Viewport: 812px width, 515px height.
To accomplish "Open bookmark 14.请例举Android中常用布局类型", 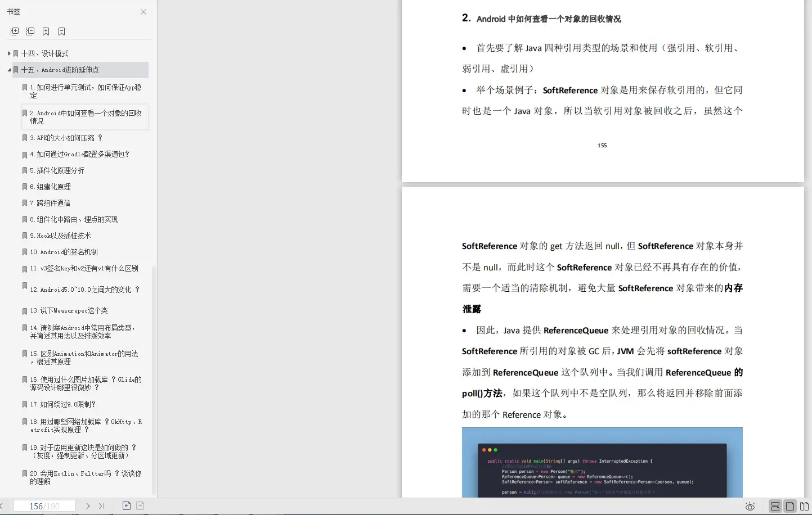I will [x=83, y=332].
